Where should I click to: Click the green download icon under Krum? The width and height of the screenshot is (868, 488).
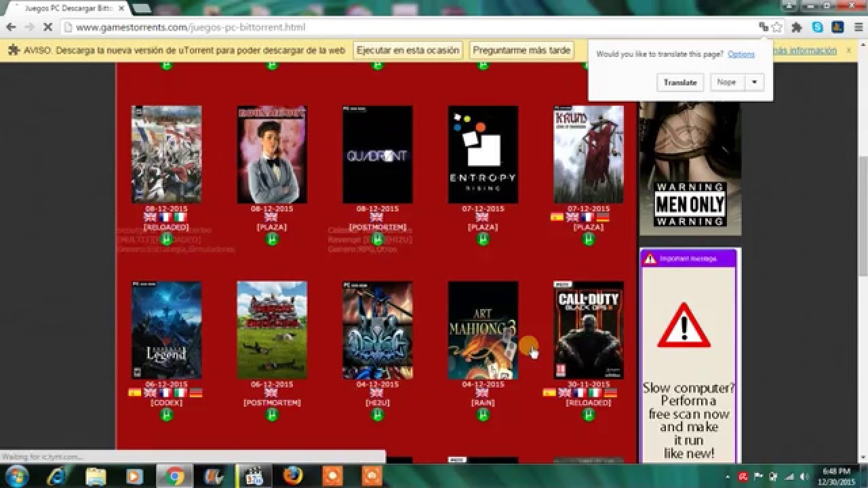point(589,239)
